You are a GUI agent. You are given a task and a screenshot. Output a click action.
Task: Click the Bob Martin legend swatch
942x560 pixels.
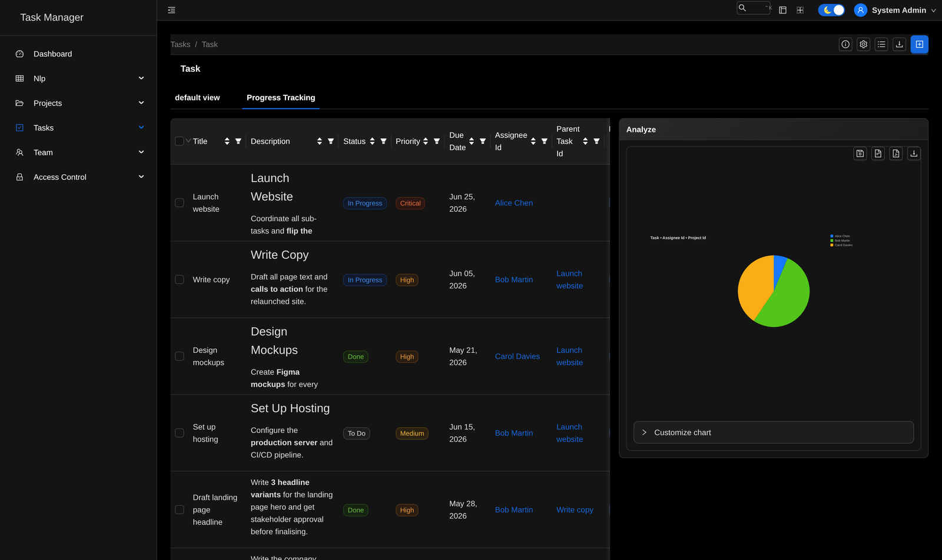click(832, 241)
